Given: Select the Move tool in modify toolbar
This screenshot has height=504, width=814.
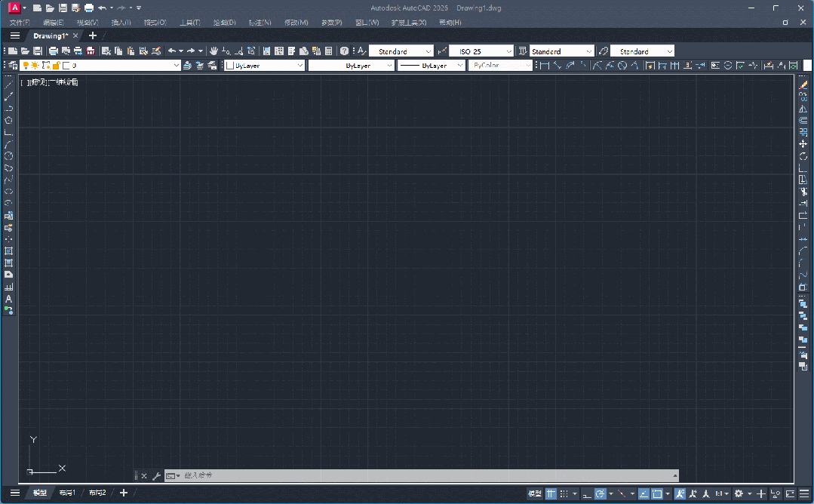Looking at the screenshot, I should 803,144.
